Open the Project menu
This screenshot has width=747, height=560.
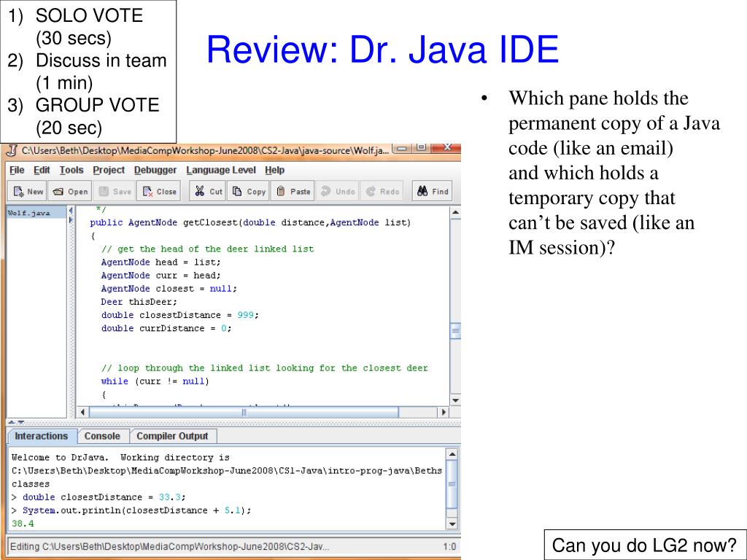tap(109, 170)
